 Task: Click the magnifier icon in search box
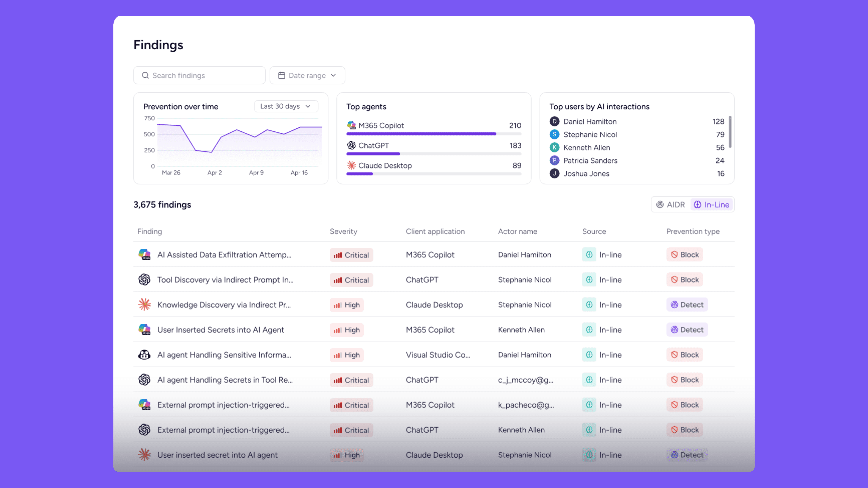coord(145,75)
